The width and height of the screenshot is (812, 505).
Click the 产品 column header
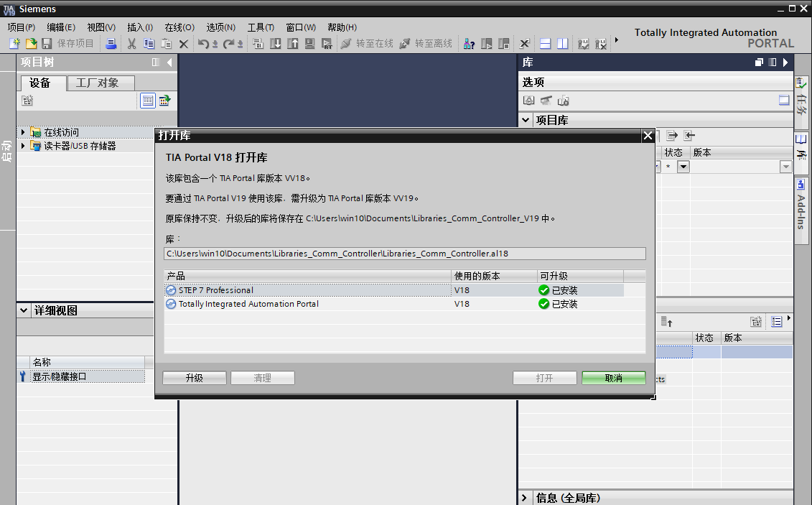tap(307, 276)
